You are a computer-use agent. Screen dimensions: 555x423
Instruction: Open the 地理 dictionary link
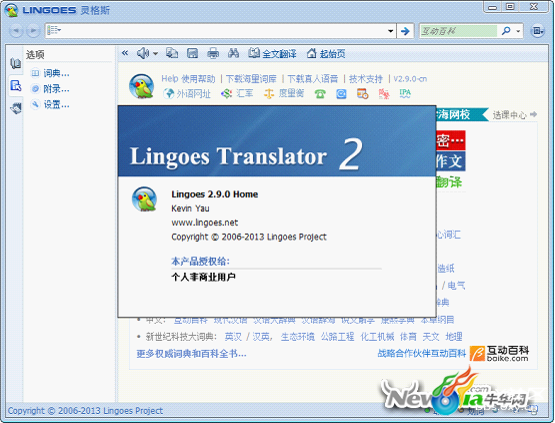pyautogui.click(x=454, y=337)
